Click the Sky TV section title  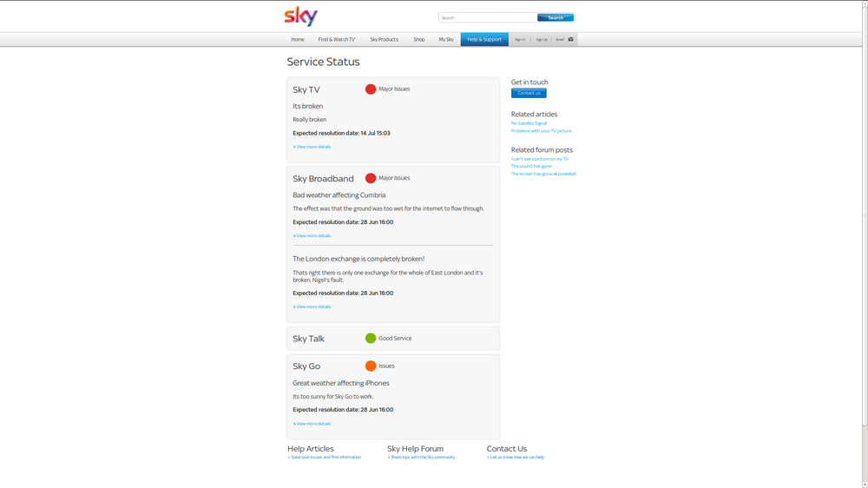point(306,89)
